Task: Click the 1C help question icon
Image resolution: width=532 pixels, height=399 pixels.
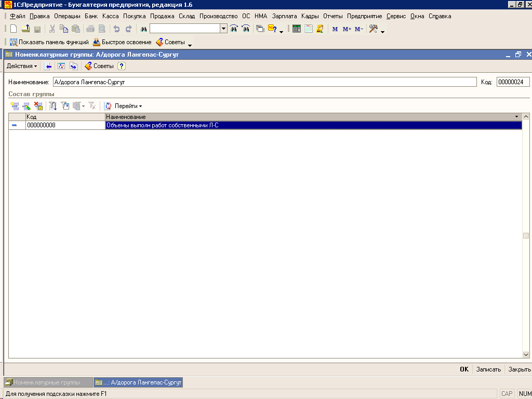Action: coord(272,29)
